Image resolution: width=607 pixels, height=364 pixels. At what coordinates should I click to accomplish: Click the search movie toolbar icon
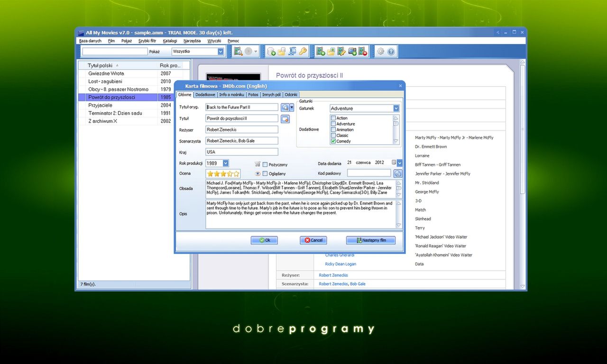238,51
